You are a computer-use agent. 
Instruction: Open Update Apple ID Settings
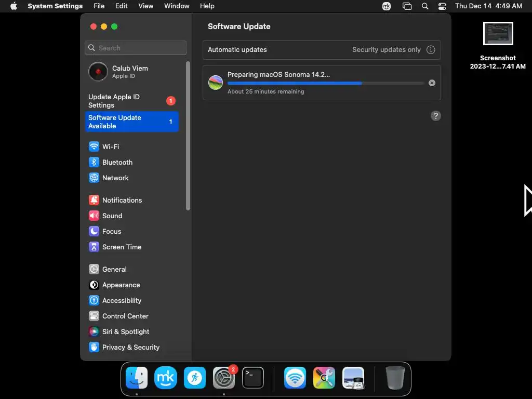coord(131,101)
